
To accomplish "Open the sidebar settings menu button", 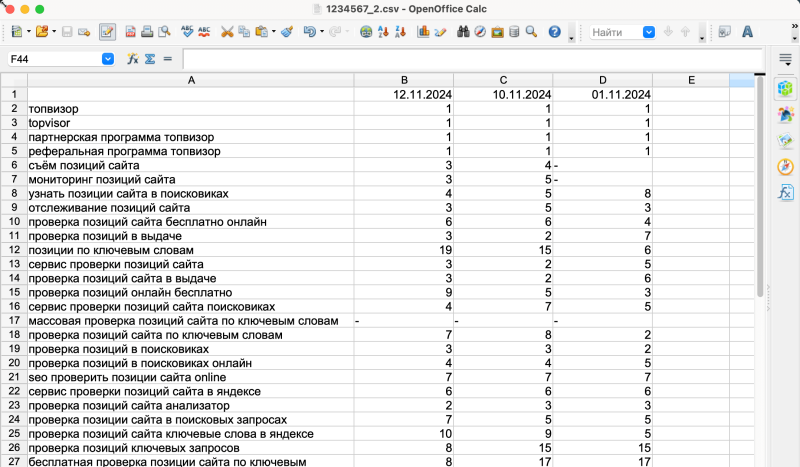I will [x=786, y=60].
